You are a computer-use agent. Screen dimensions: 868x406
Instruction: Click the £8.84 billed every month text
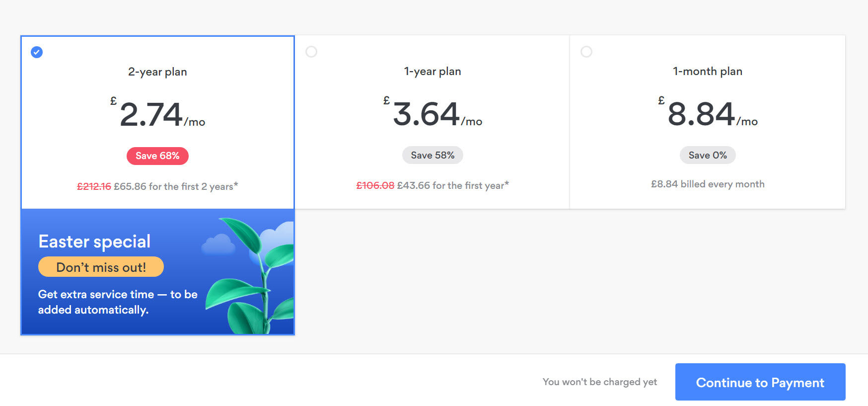click(708, 184)
